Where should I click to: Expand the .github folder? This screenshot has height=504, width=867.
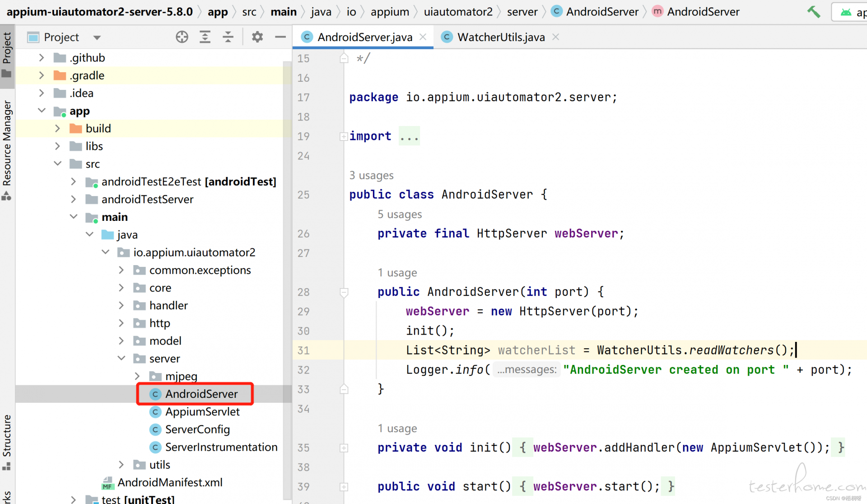[x=42, y=58]
